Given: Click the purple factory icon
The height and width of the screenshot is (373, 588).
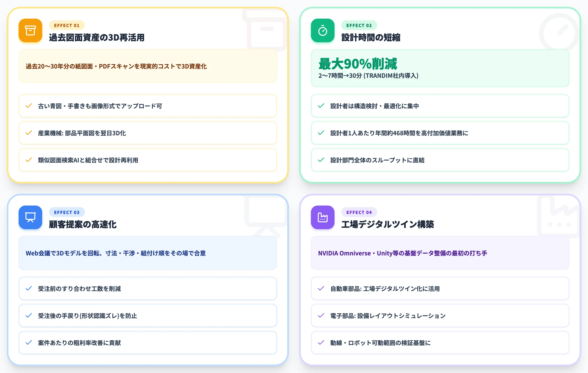Looking at the screenshot, I should pyautogui.click(x=323, y=217).
